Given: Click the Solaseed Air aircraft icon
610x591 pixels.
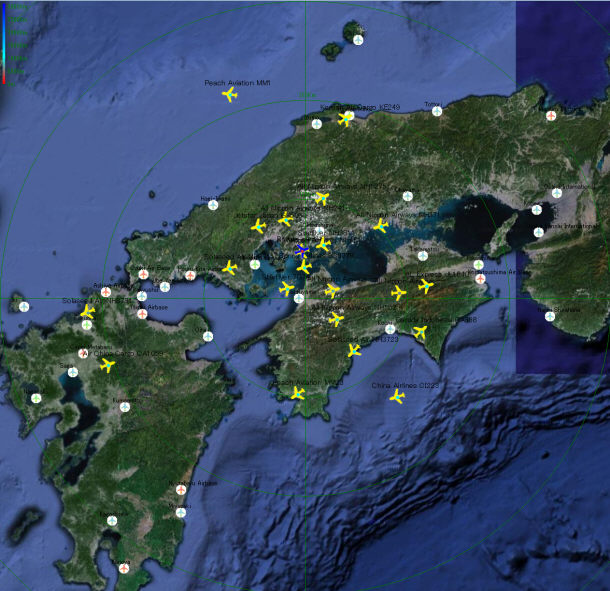Looking at the screenshot, I should (x=87, y=312).
